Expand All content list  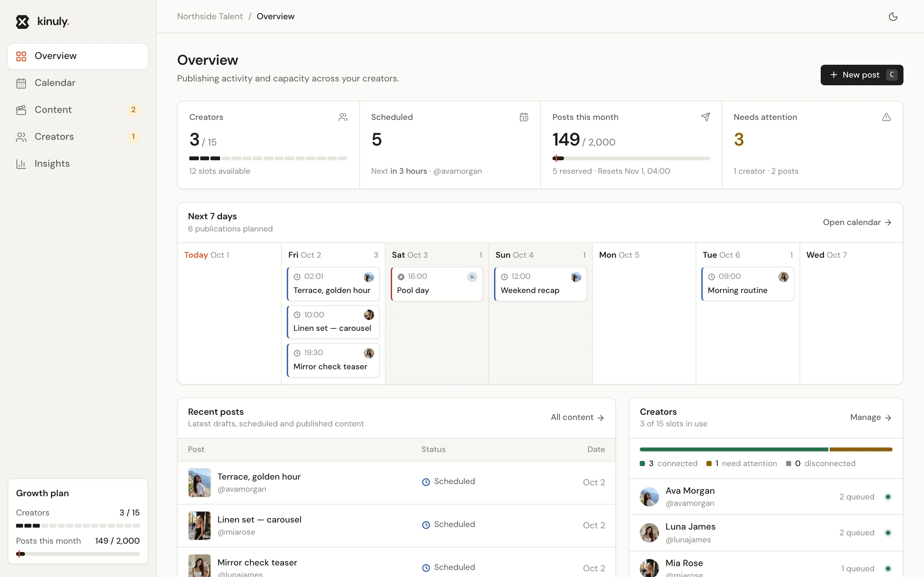pyautogui.click(x=577, y=417)
